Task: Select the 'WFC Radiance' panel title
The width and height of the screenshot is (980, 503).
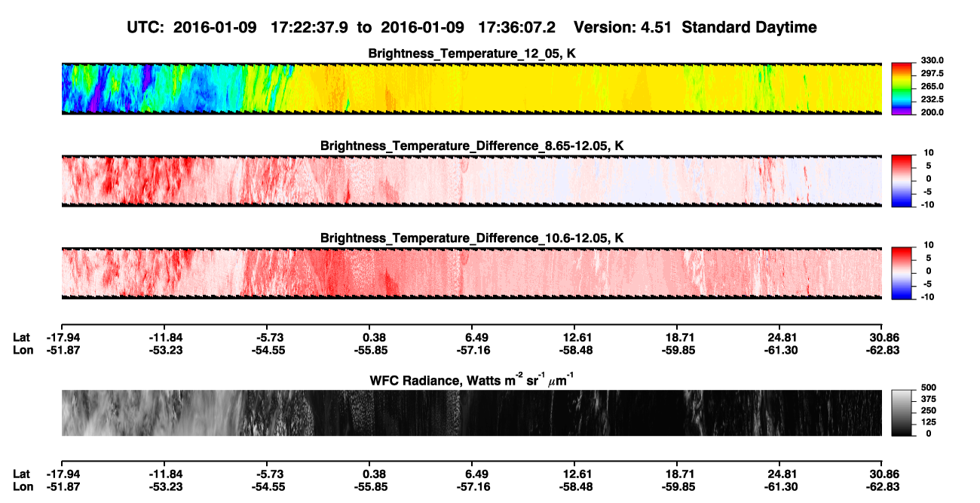Action: click(472, 379)
